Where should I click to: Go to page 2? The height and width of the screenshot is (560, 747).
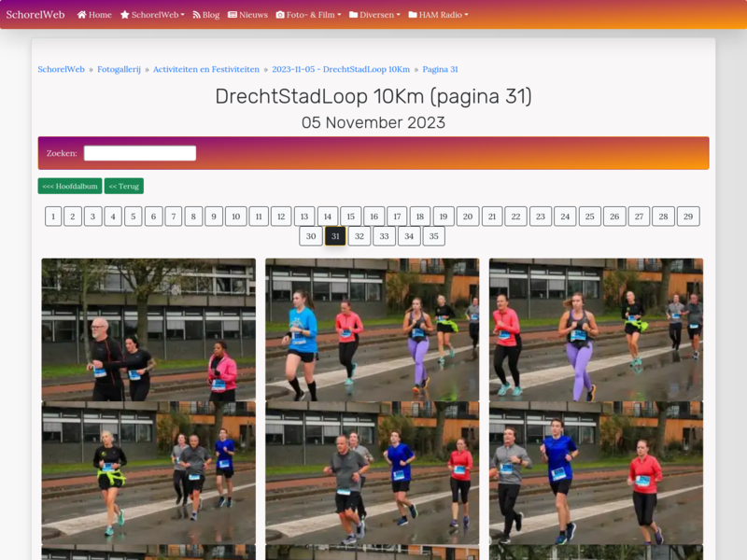pos(73,217)
